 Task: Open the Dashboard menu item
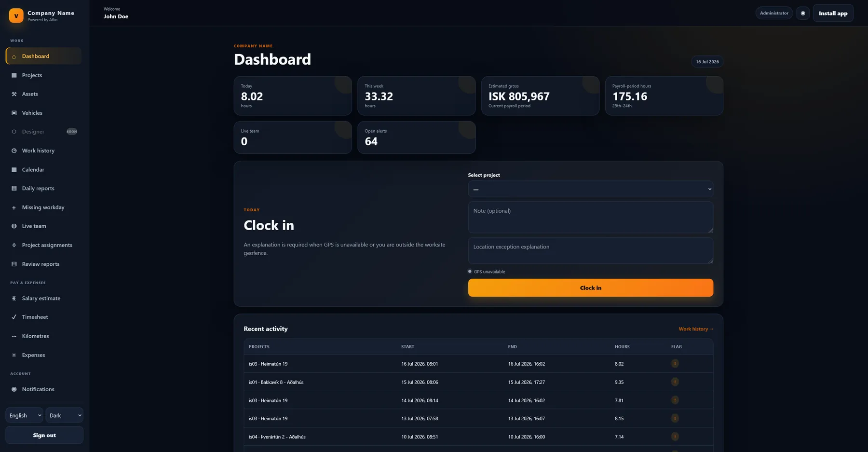43,56
